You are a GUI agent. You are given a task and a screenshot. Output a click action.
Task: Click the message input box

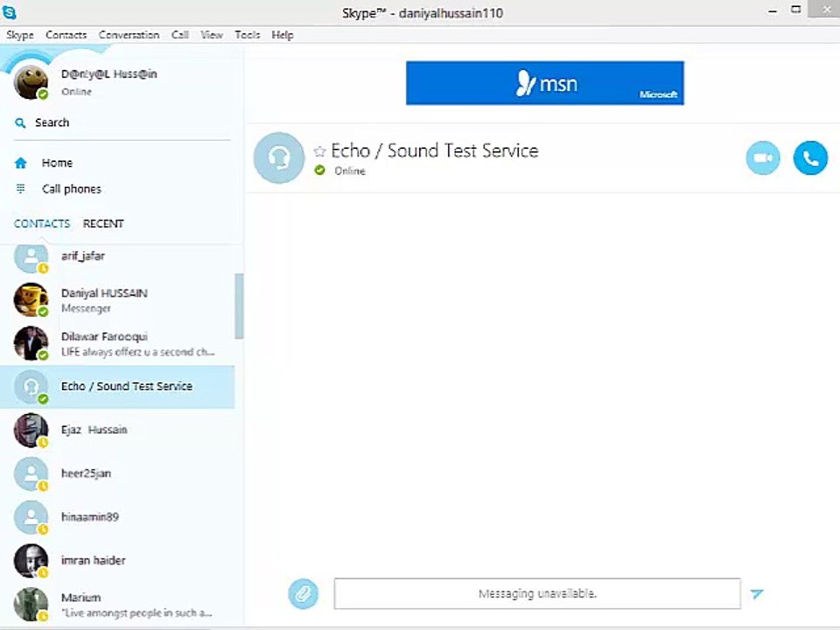[x=537, y=593]
